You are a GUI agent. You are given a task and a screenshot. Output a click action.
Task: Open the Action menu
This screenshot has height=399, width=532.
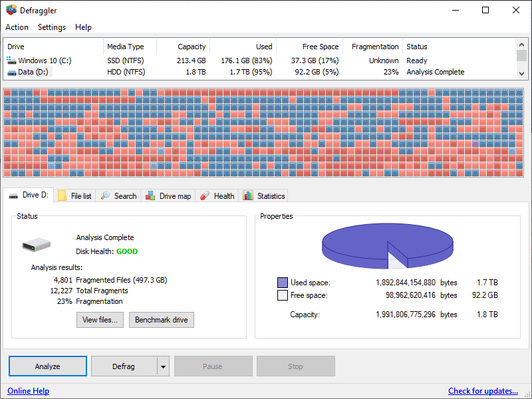pyautogui.click(x=16, y=27)
